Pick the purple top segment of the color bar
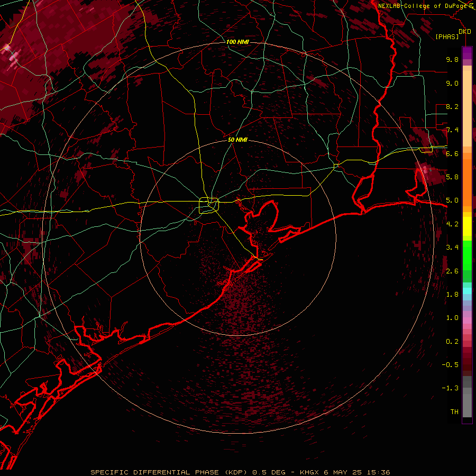476x476 pixels. click(x=467, y=53)
